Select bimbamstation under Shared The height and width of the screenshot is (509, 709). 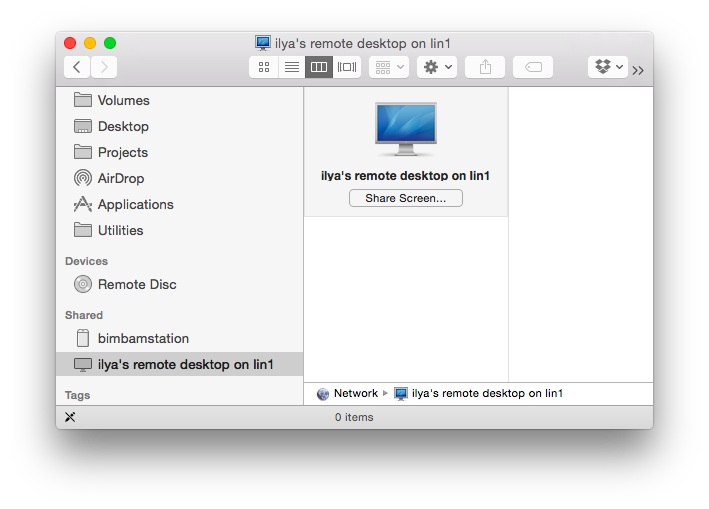(x=179, y=338)
